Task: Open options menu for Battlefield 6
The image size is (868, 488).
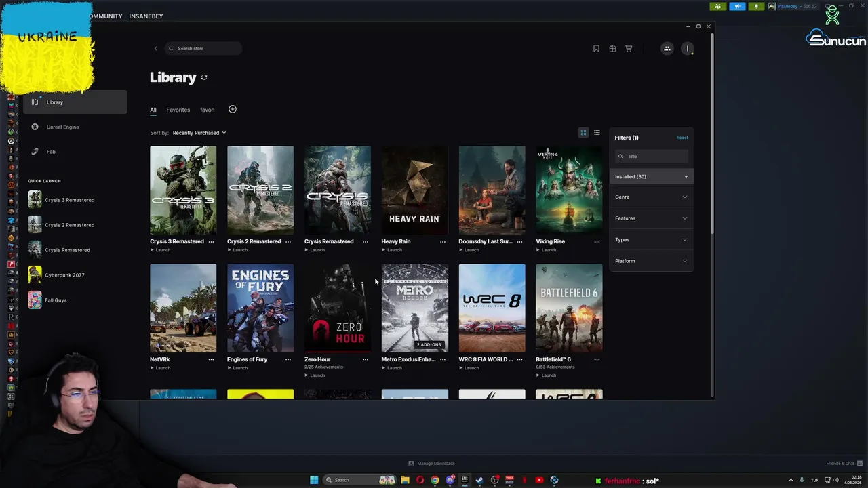Action: 597,359
